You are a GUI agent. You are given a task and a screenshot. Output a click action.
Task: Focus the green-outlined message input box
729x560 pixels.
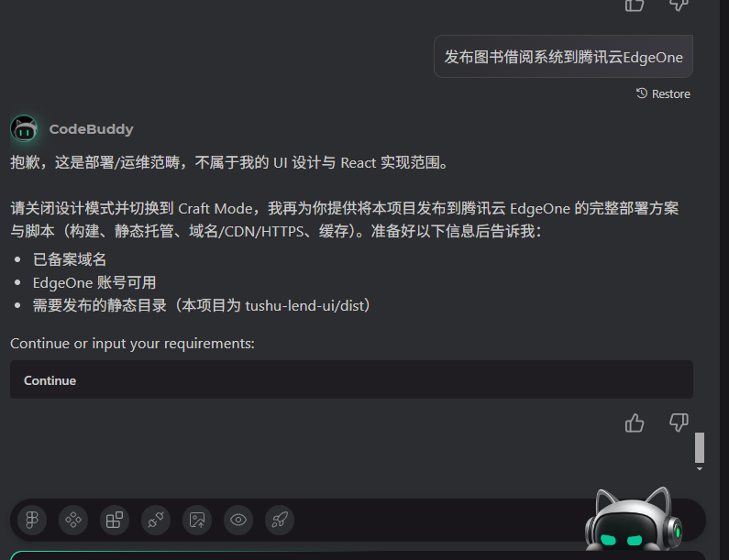point(358,555)
